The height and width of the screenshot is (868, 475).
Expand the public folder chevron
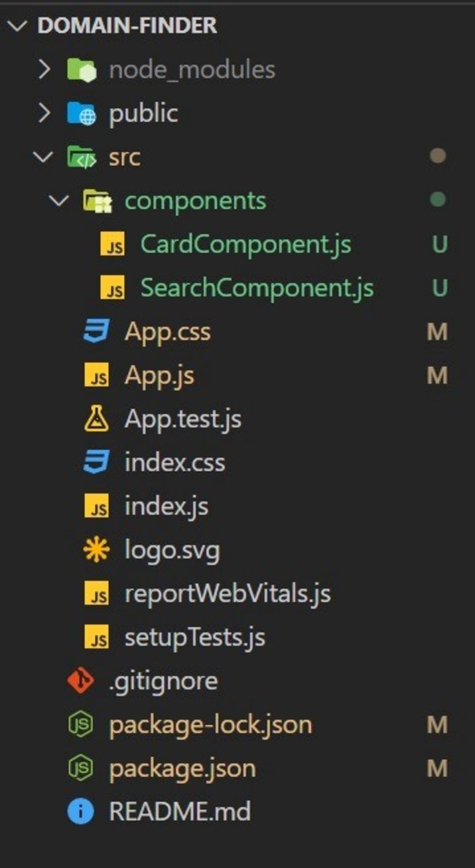tap(44, 113)
